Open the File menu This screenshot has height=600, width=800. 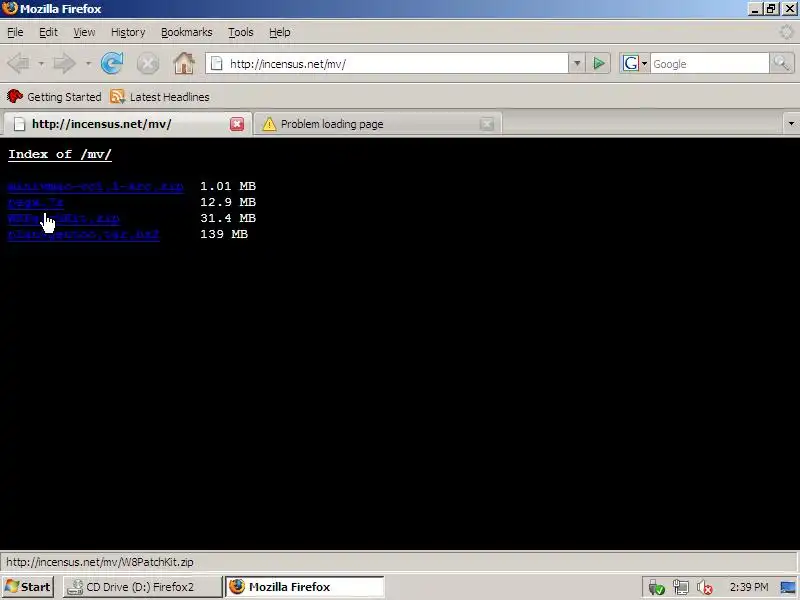coord(15,32)
